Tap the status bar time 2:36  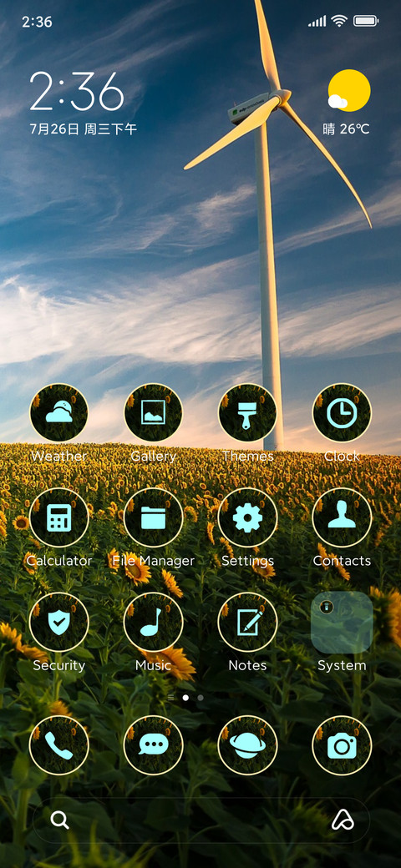click(x=37, y=23)
